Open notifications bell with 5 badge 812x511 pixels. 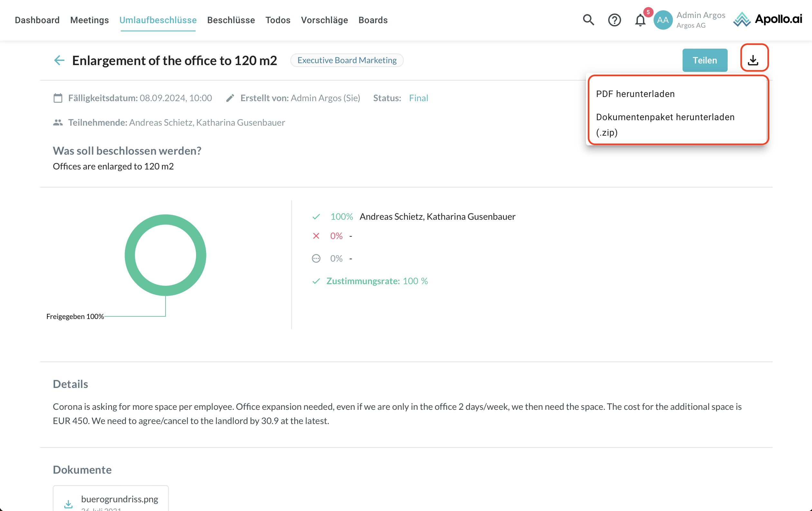[640, 20]
